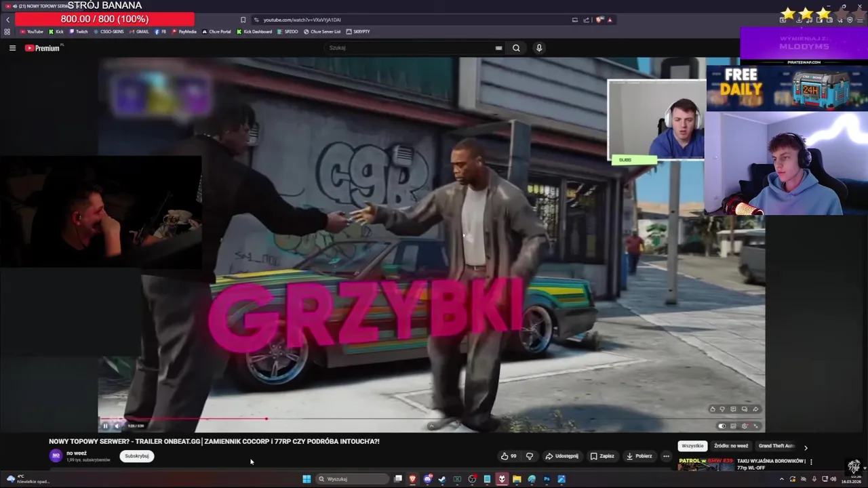The height and width of the screenshot is (488, 868).
Task: Open site settings icon in address bar
Action: click(x=256, y=20)
